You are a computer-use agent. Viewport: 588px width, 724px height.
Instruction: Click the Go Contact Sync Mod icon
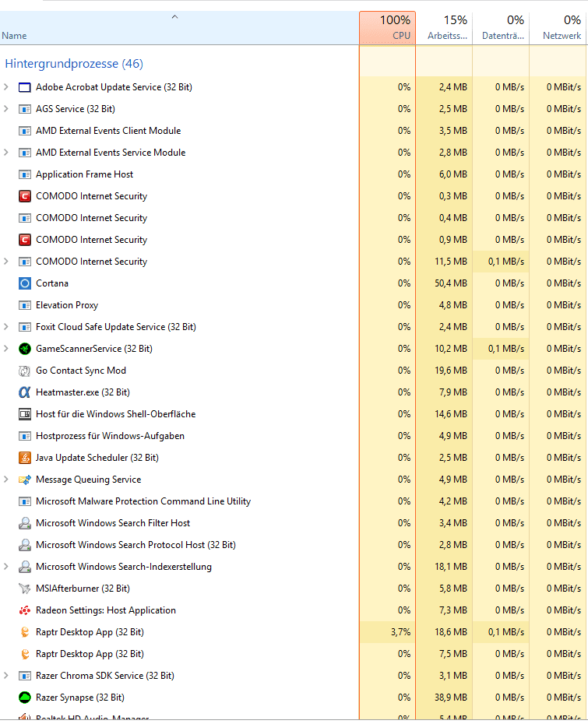tap(24, 371)
